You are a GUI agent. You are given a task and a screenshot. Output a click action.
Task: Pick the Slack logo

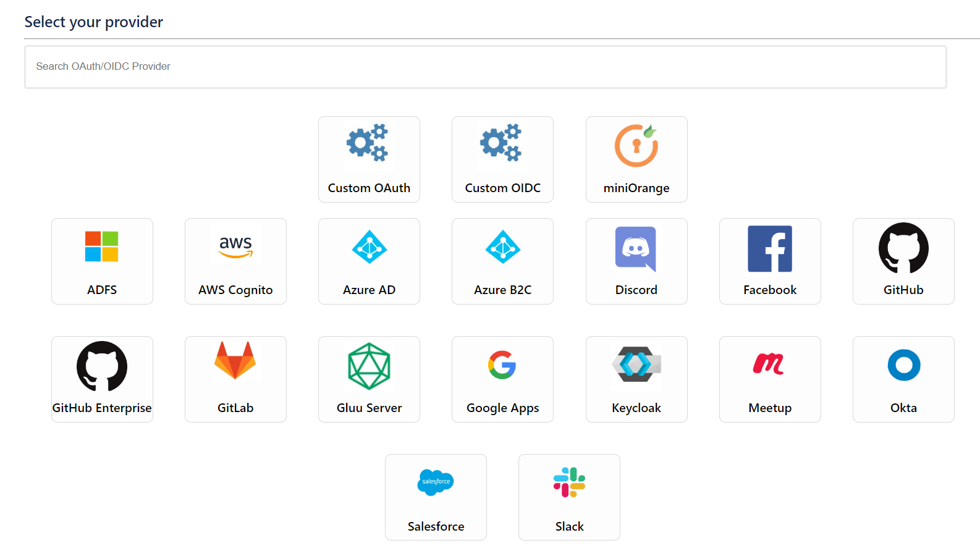pyautogui.click(x=569, y=482)
